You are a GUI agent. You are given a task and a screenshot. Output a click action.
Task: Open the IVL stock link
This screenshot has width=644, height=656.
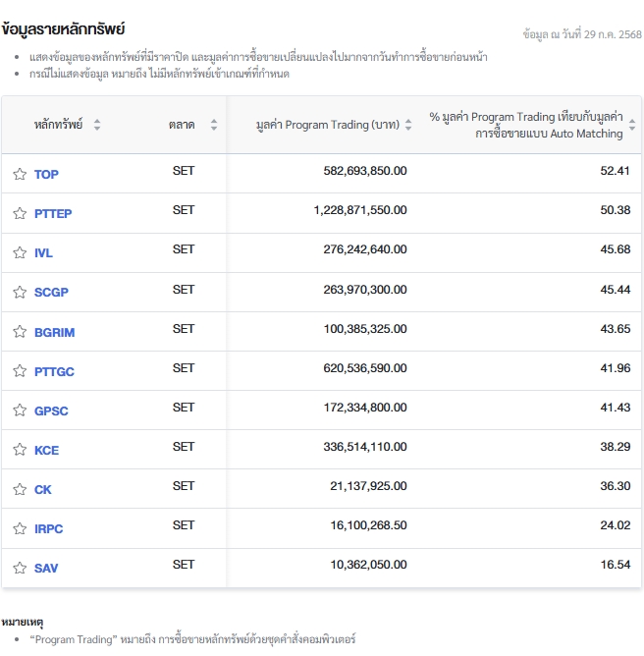(43, 252)
